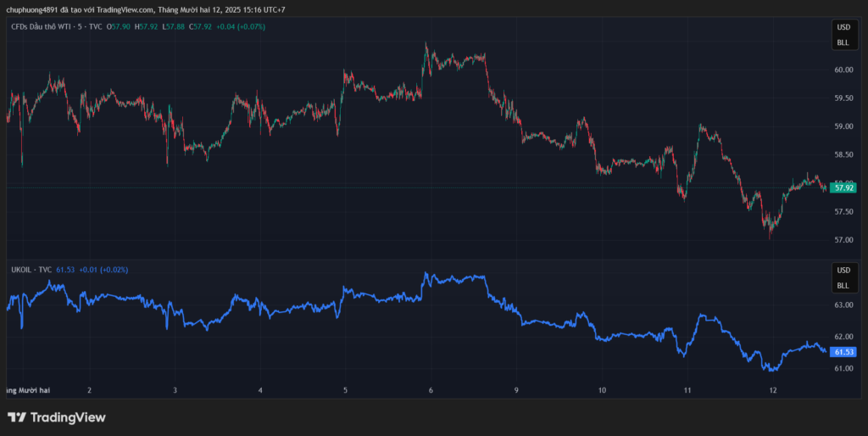The width and height of the screenshot is (868, 436).
Task: Click the blue 61.53 price tag
Action: [843, 352]
